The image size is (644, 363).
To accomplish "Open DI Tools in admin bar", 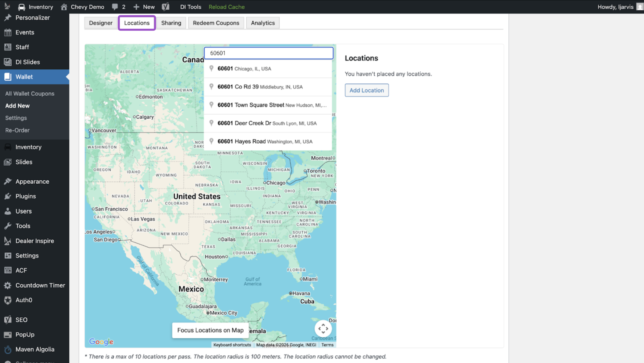I will [191, 7].
